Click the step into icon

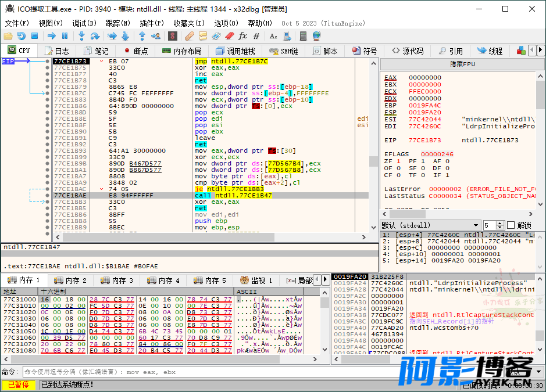point(82,36)
